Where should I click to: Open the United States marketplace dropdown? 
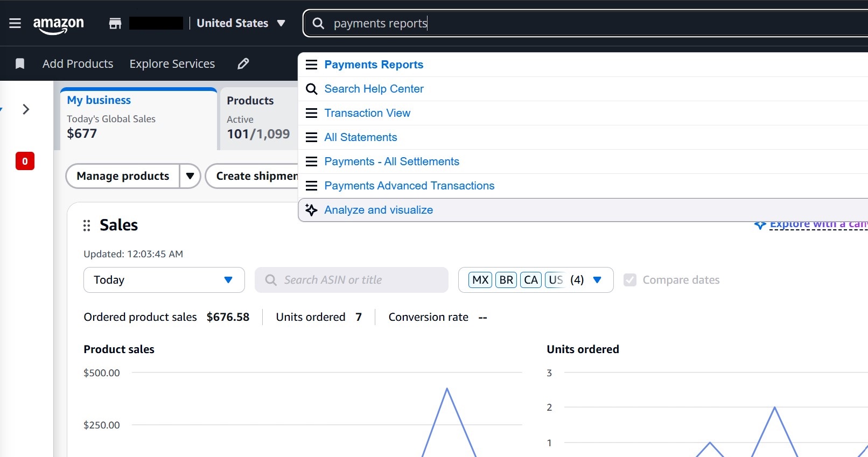click(241, 23)
